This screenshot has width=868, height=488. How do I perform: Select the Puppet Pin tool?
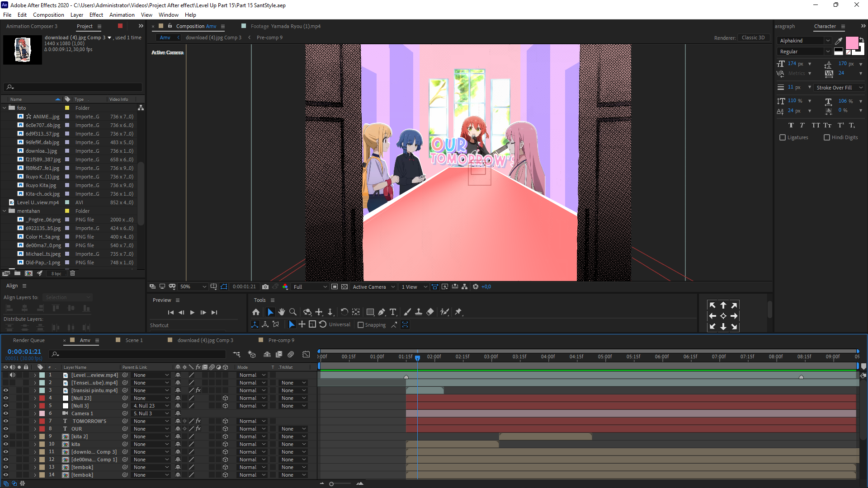point(458,312)
